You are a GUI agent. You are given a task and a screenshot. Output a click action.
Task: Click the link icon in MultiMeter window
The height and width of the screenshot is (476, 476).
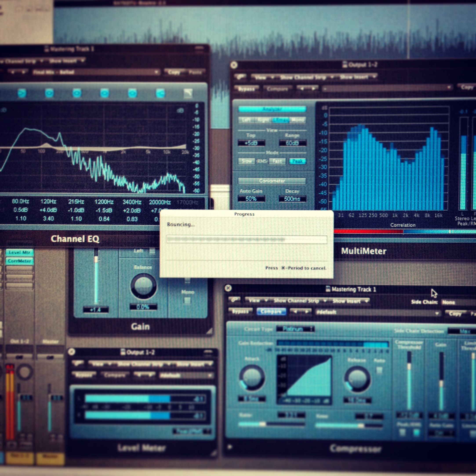click(240, 77)
